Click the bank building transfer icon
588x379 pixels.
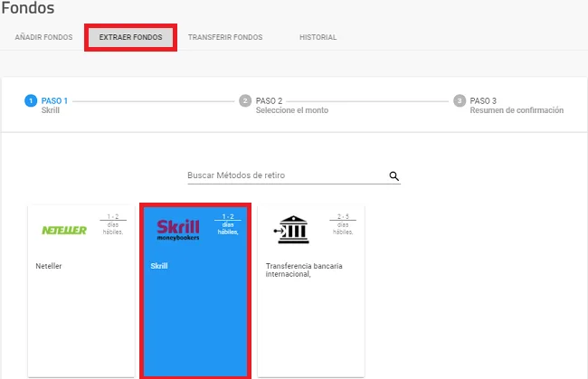tap(292, 230)
